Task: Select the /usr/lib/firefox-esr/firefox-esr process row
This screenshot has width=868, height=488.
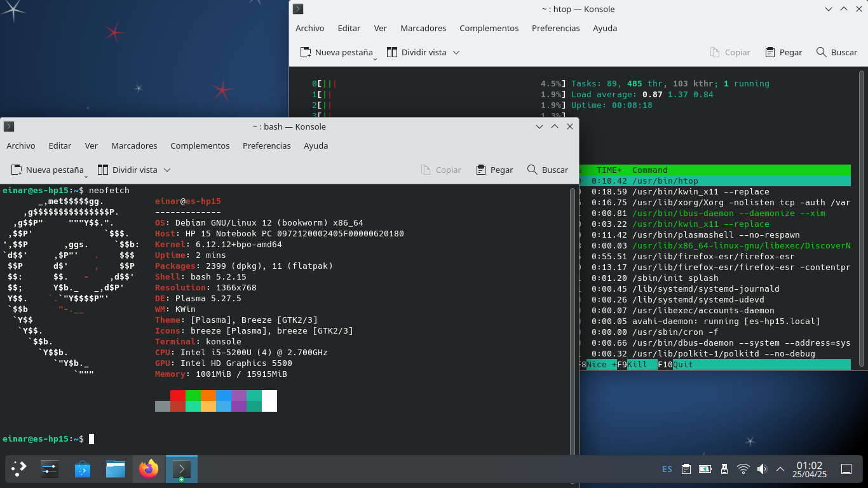Action: tap(715, 257)
